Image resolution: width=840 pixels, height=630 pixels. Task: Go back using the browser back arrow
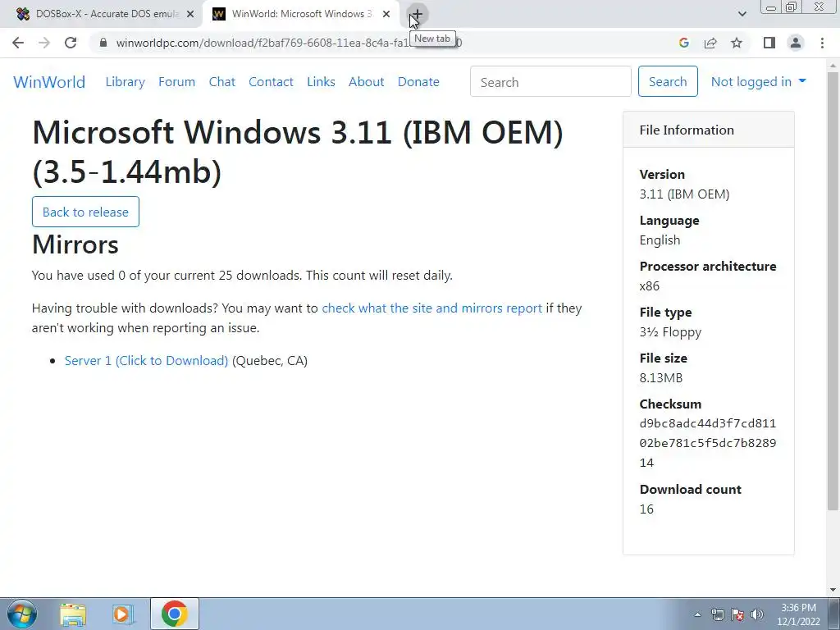(x=18, y=43)
